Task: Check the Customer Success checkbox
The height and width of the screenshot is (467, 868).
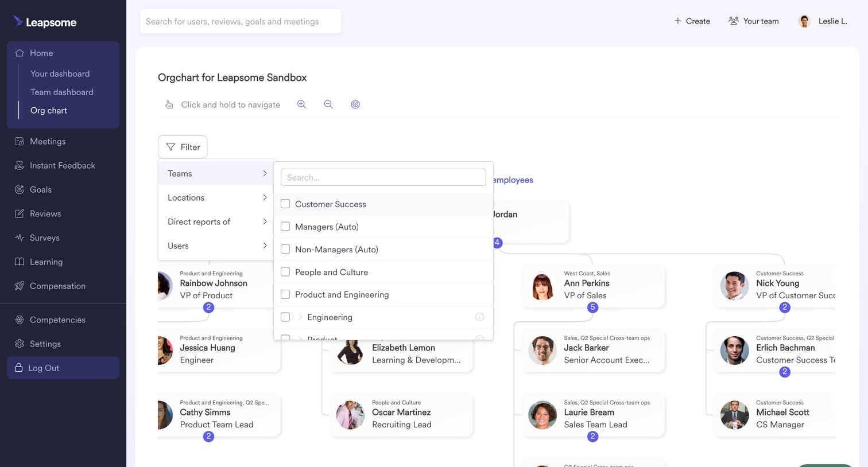Action: [x=285, y=204]
